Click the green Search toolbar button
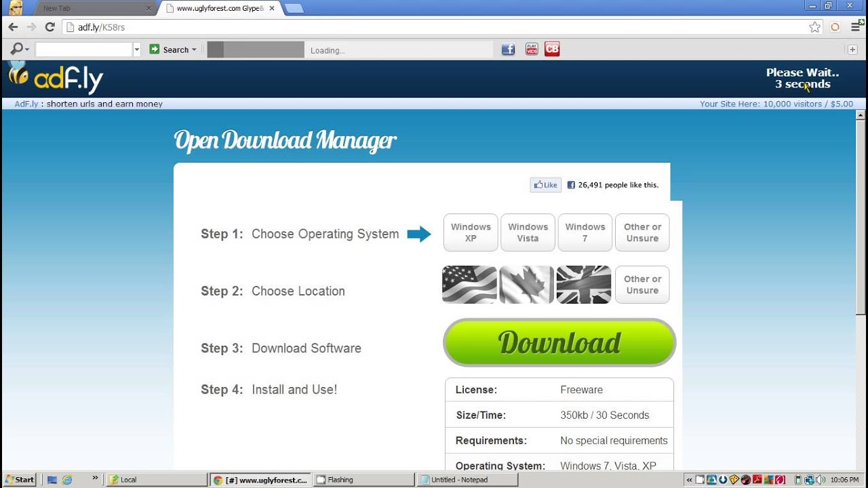 [169, 49]
